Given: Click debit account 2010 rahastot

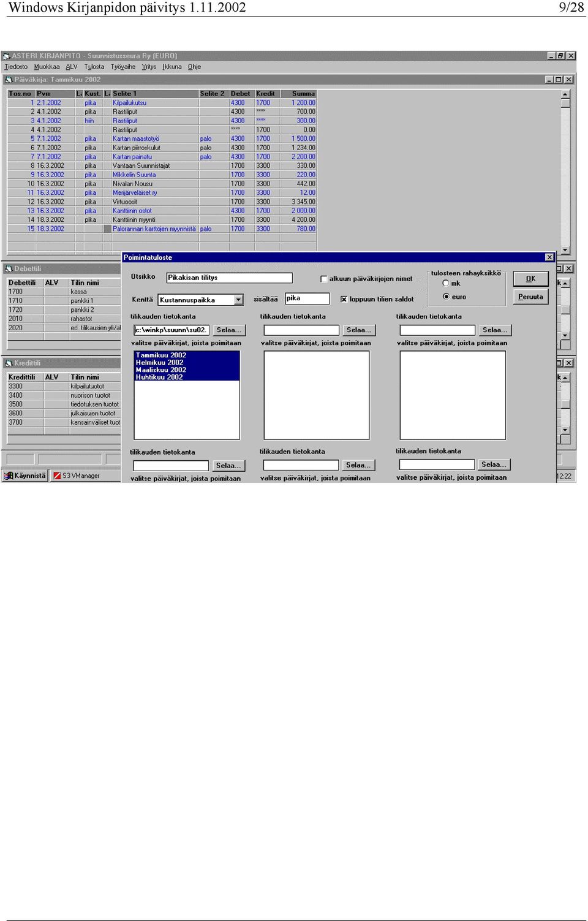Looking at the screenshot, I should click(64, 319).
